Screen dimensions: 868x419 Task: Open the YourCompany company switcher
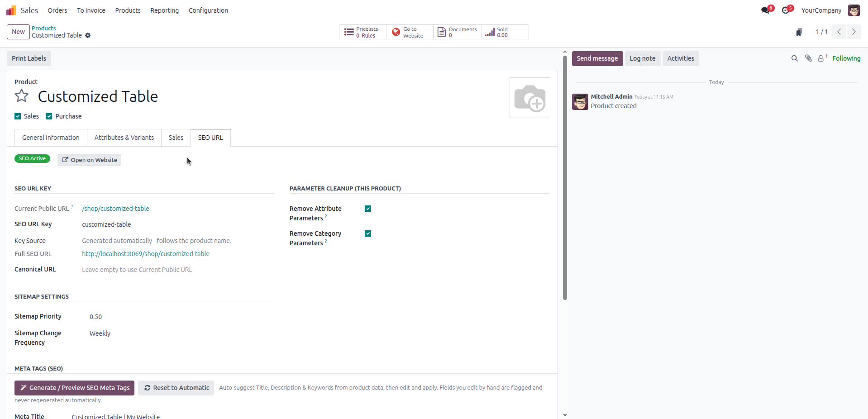(x=821, y=10)
